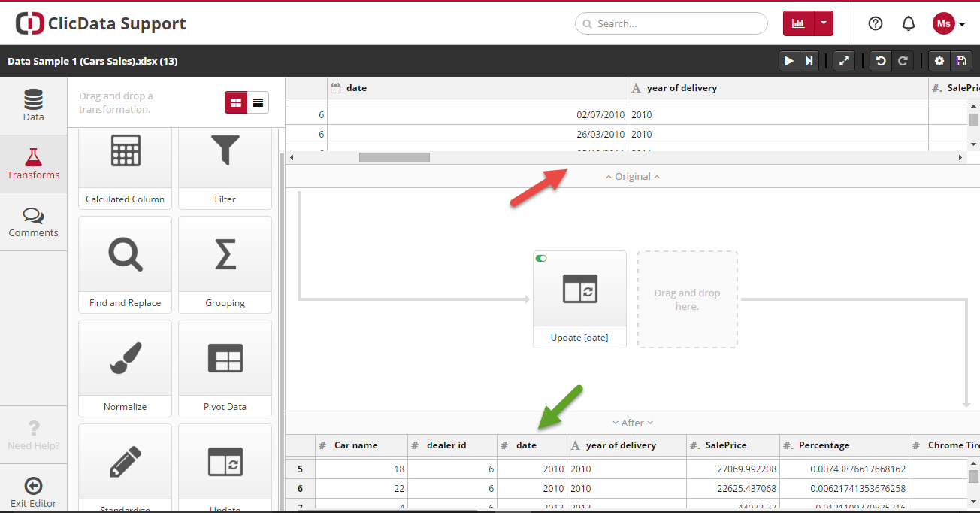The image size is (980, 513).
Task: Click the Percentage column header
Action: (x=844, y=445)
